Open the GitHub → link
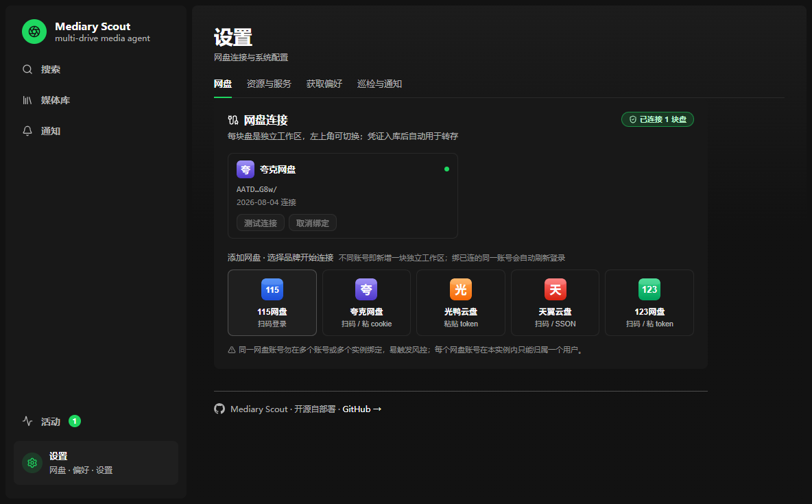 click(x=362, y=409)
